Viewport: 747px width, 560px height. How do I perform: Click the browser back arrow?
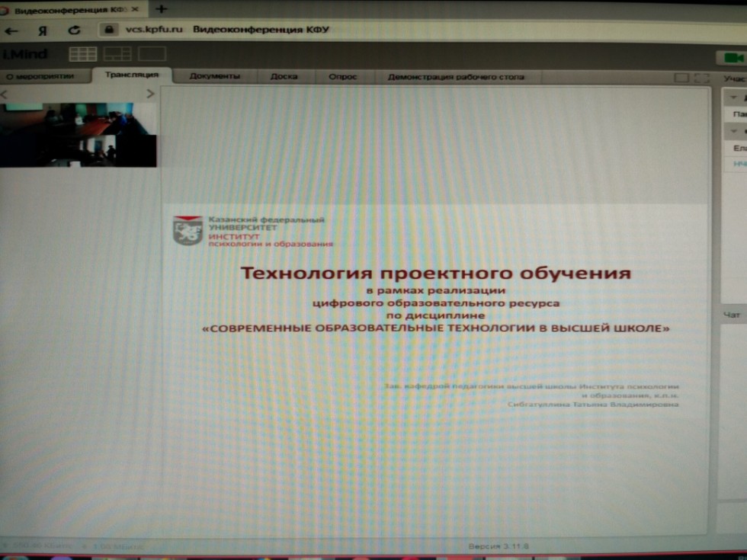coord(11,30)
